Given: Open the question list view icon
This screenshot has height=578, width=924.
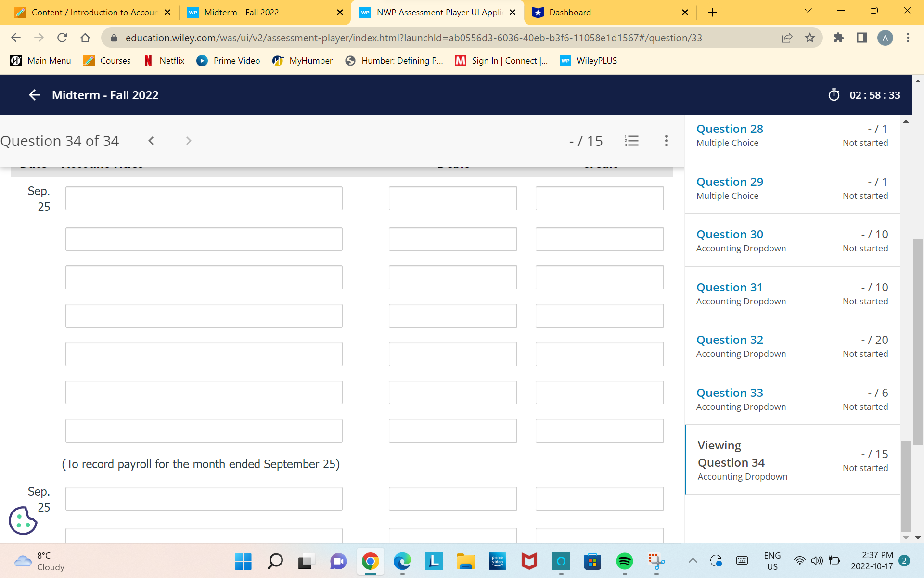Looking at the screenshot, I should pos(631,141).
